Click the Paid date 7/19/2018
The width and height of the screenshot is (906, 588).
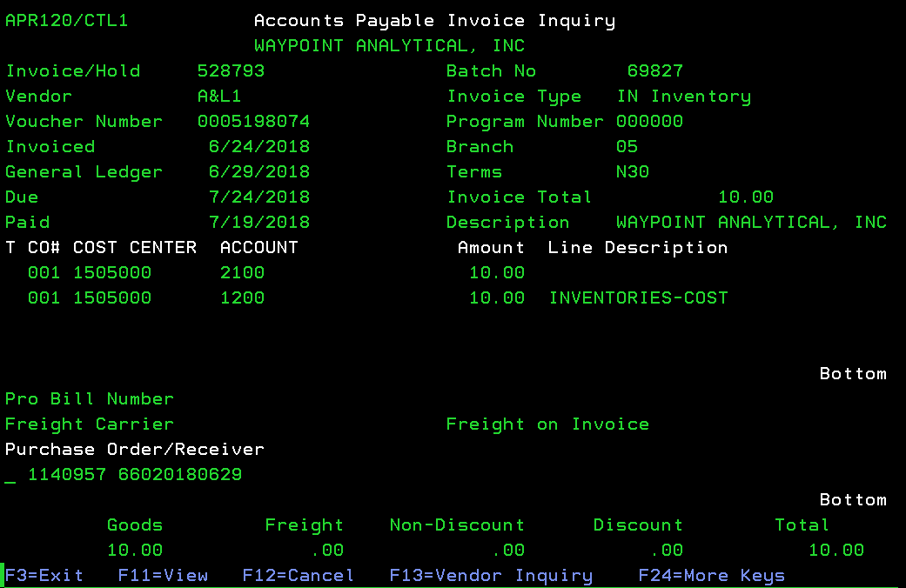[x=258, y=223]
